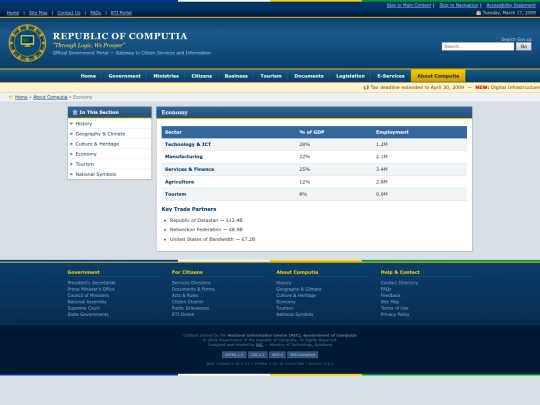Open the Tourism navigation tab
The image size is (540, 405).
tap(271, 76)
